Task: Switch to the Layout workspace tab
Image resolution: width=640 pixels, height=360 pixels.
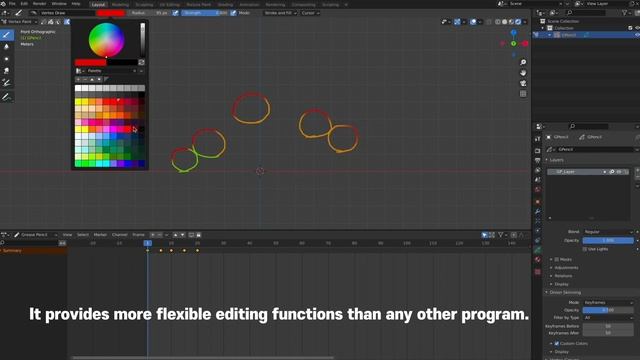Action: click(98, 4)
